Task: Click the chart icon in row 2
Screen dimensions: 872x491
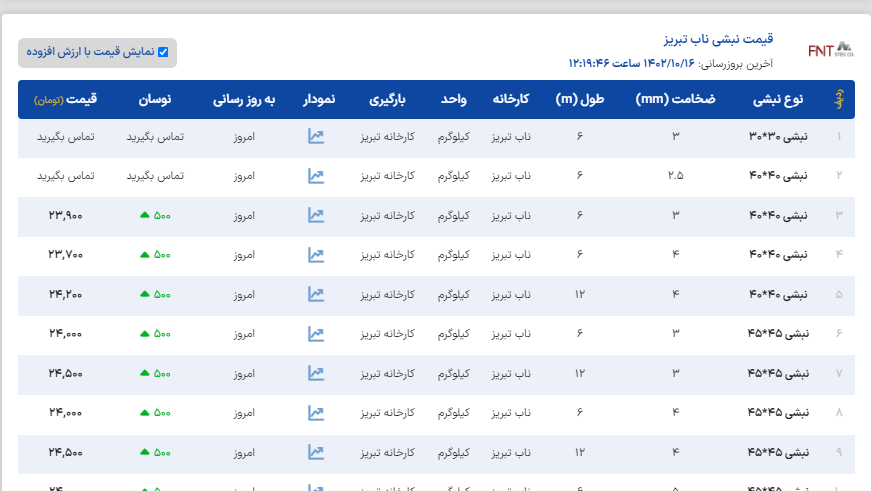Action: point(316,176)
